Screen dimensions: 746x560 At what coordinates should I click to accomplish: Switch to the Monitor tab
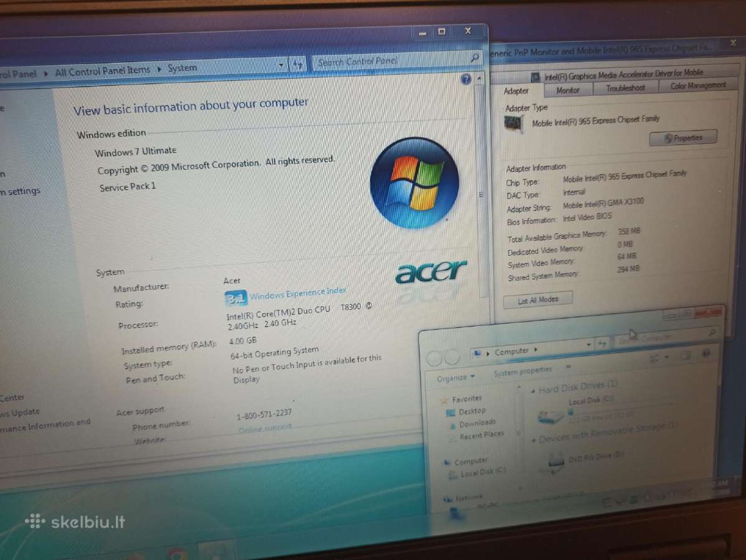tap(567, 90)
